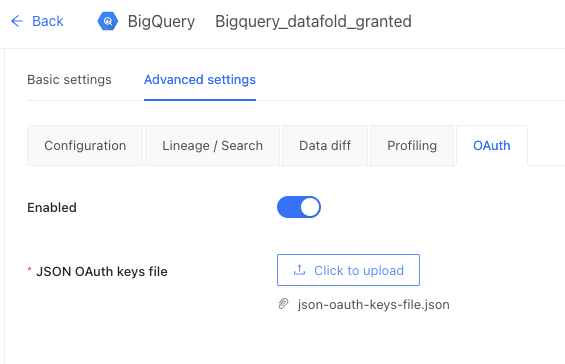Switch to the Basic settings tab
Viewport: 565px width, 364px height.
(x=69, y=80)
